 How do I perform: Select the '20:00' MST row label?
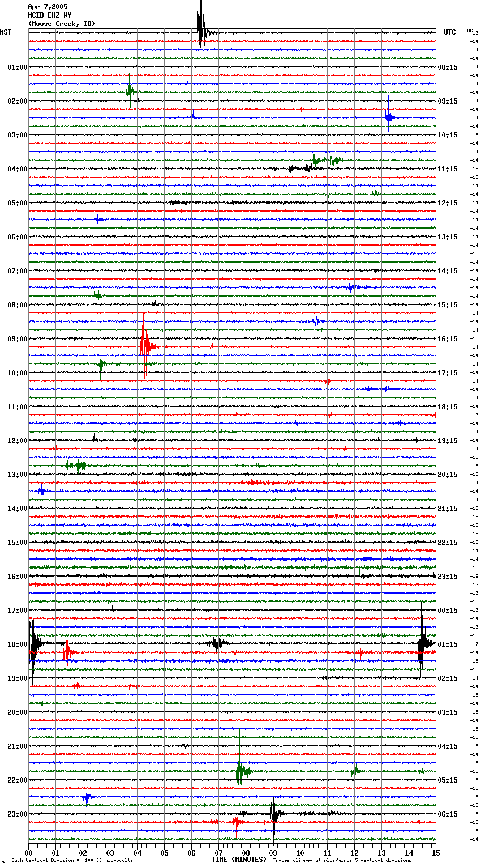click(x=18, y=712)
